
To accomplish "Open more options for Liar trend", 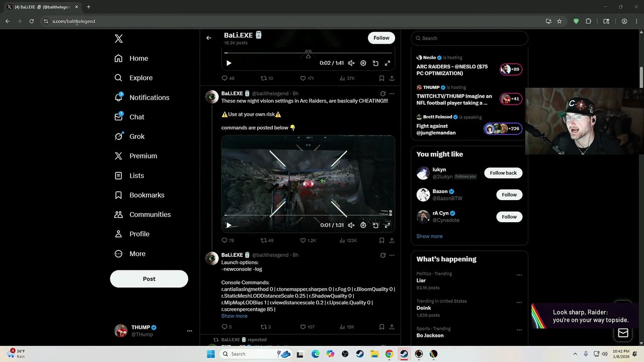I will [519, 275].
